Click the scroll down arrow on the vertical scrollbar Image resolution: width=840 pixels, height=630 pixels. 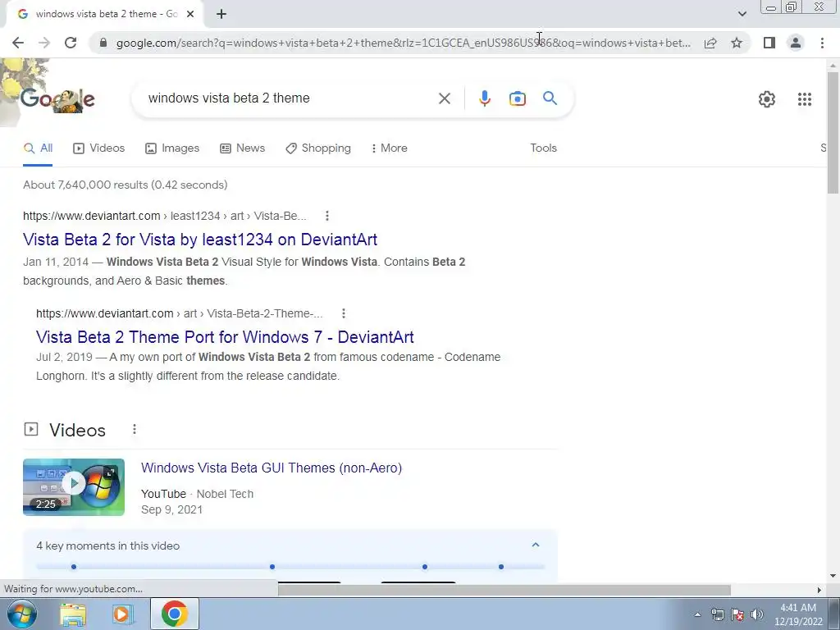(833, 576)
